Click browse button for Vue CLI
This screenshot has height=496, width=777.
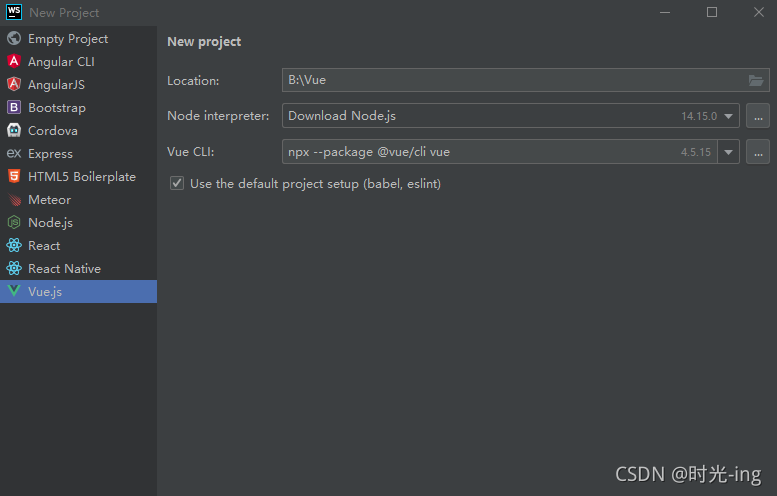(758, 152)
